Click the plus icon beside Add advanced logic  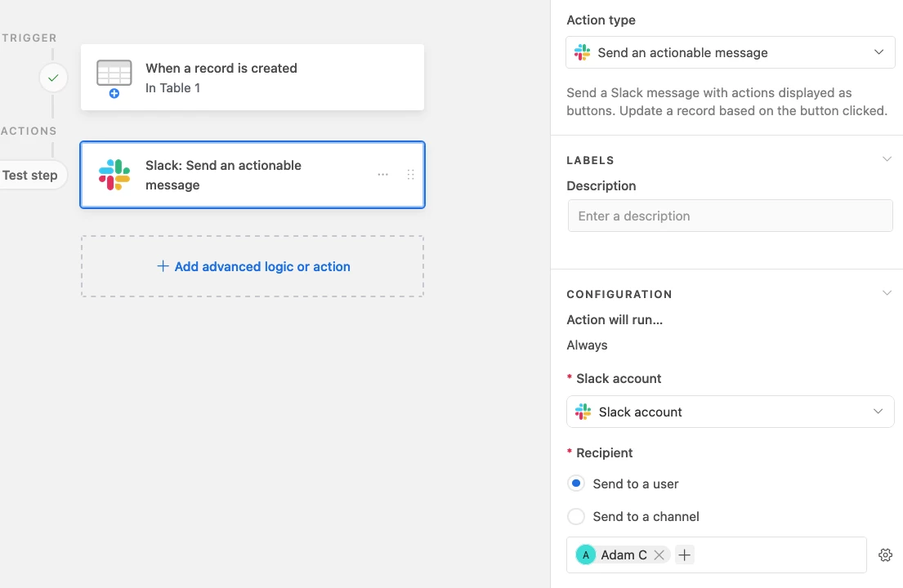coord(163,265)
